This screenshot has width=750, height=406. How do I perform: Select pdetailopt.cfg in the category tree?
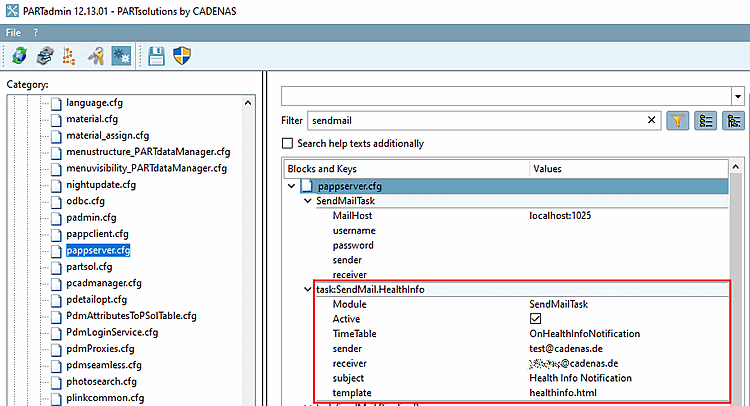coord(97,300)
